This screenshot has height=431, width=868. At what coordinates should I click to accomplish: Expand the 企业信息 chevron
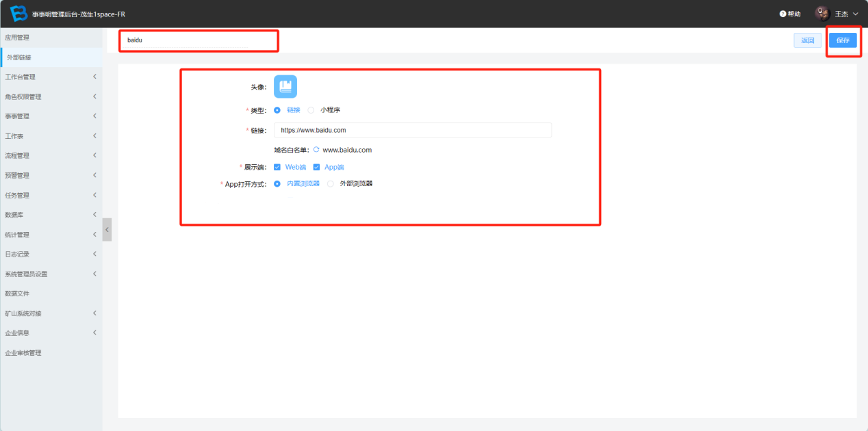click(94, 332)
